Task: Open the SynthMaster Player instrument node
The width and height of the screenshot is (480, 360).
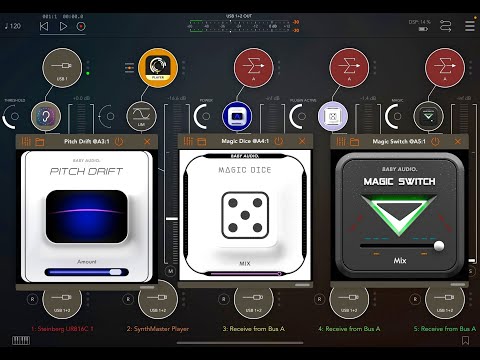Action: (x=158, y=68)
